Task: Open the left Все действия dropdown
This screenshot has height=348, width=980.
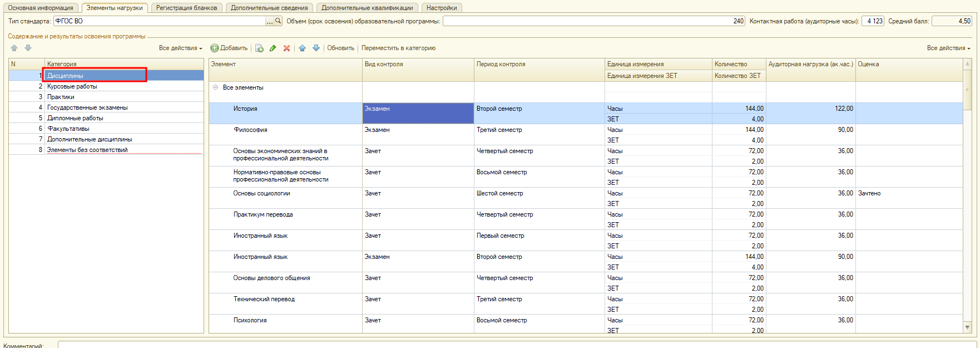Action: click(180, 48)
